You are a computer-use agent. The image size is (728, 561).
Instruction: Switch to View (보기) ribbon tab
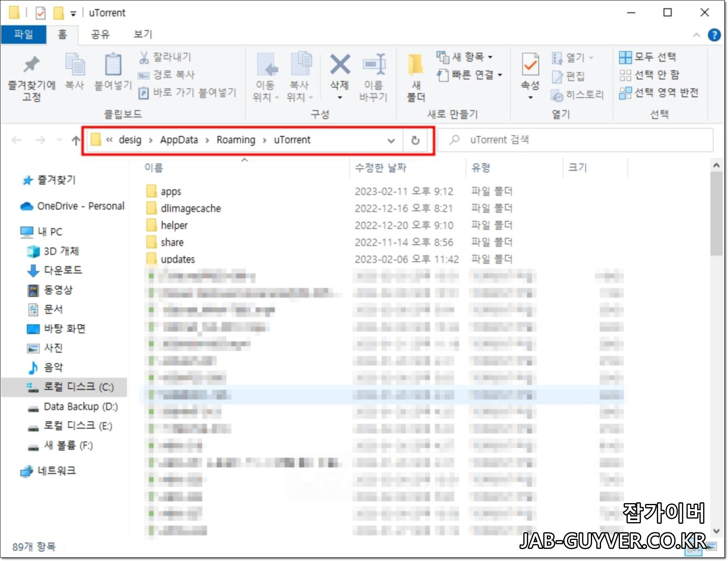(x=143, y=34)
